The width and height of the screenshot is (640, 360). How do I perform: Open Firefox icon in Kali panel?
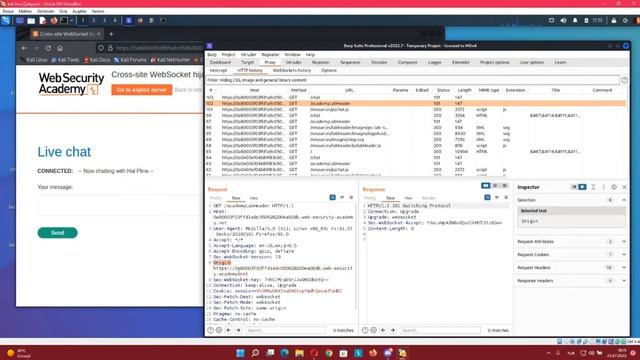(54, 20)
